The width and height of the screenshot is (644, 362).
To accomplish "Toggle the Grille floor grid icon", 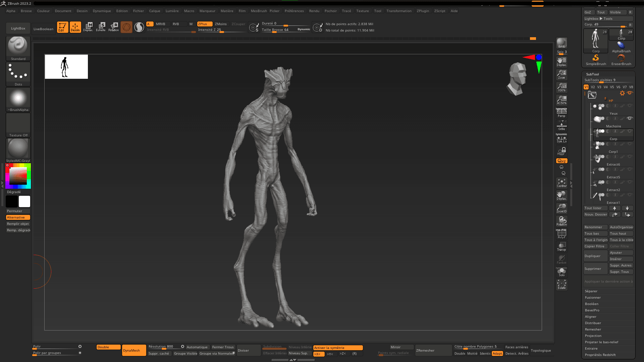I will tap(561, 126).
